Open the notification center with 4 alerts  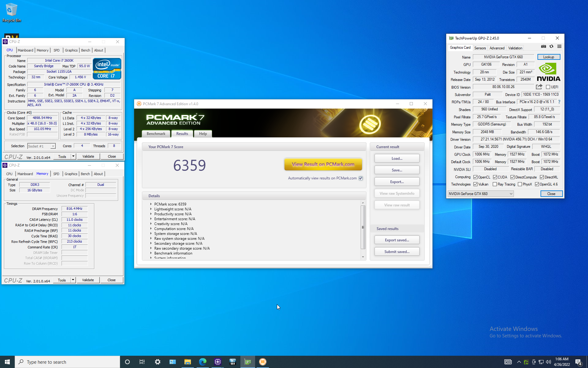(x=578, y=362)
